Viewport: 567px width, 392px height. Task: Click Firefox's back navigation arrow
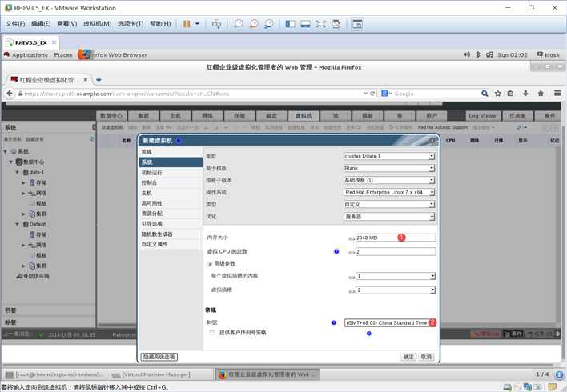[10, 94]
